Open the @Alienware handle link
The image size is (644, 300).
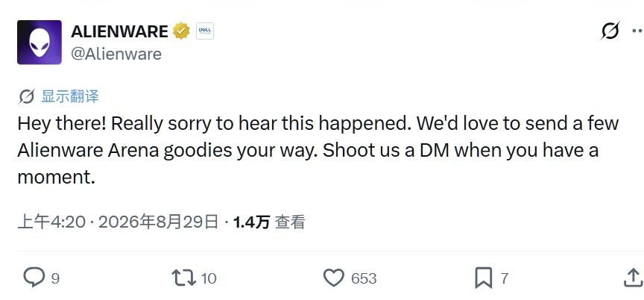coord(116,54)
